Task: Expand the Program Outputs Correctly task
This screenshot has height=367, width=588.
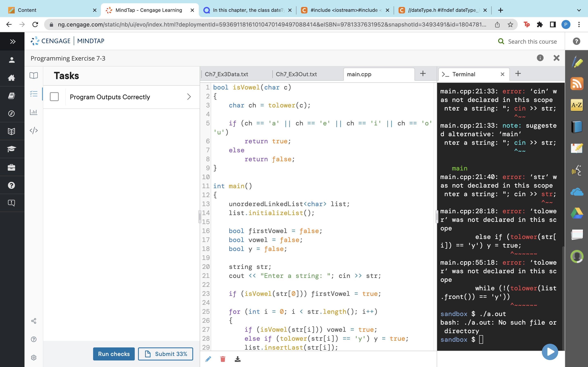Action: click(x=189, y=97)
